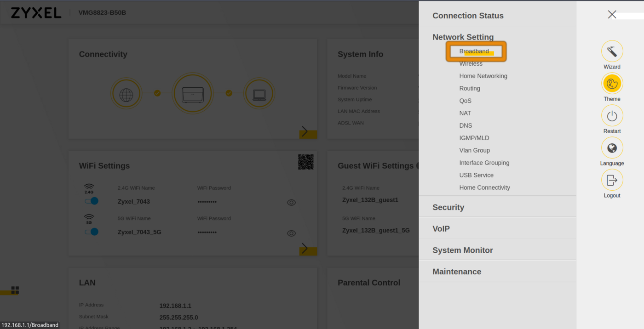Show the 2.4G WiFi password
The height and width of the screenshot is (329, 644).
(x=291, y=202)
